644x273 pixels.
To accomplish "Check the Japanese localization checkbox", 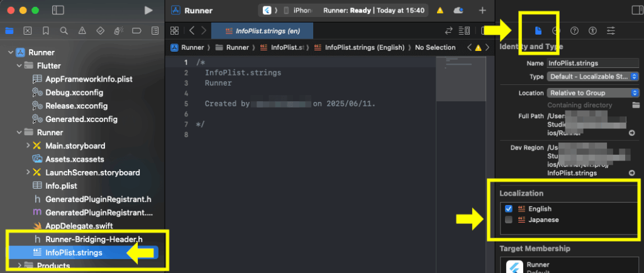I will coord(508,220).
